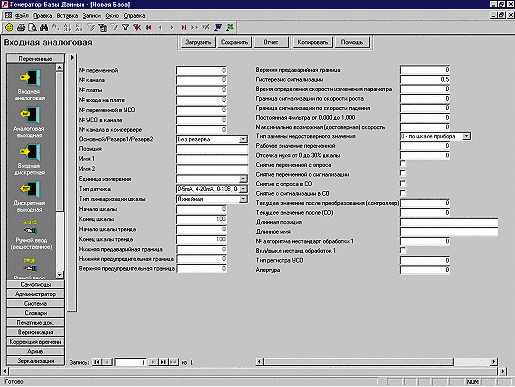Viewport: 515px width, 387px height.
Task: Toggle Вкл/выкл нестанд обработки 1 checkbox
Action: 403,250
